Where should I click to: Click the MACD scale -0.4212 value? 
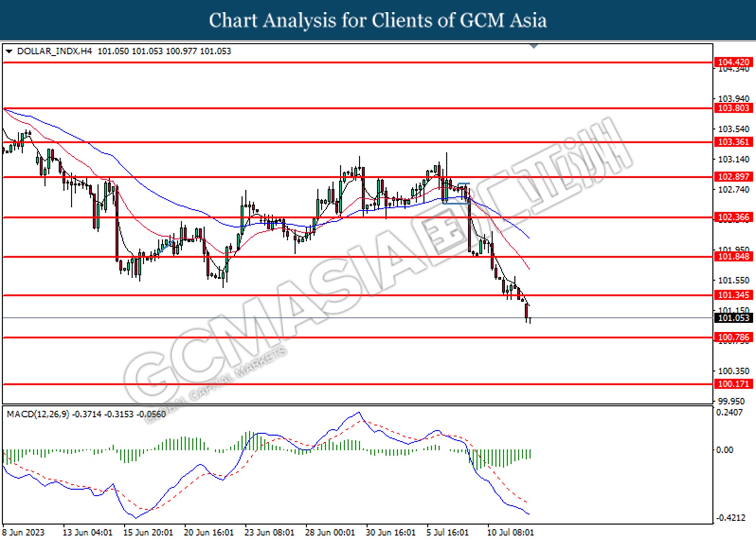[731, 518]
